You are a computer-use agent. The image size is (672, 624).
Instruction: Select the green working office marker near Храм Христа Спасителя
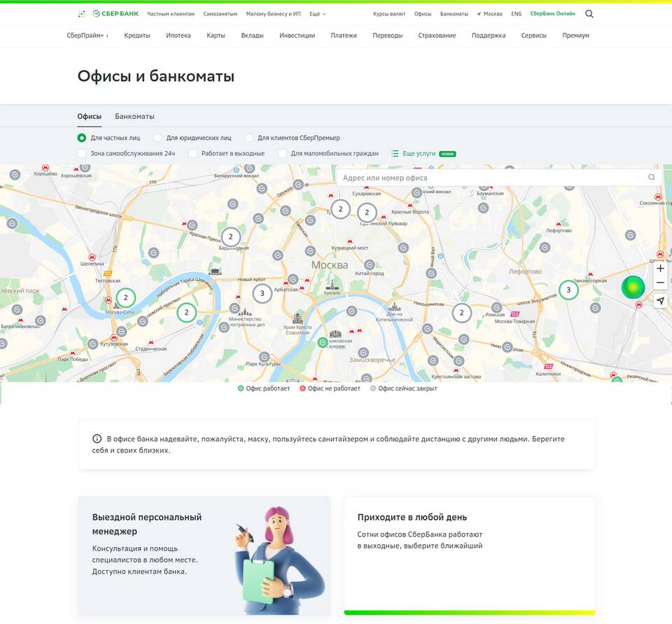[323, 342]
